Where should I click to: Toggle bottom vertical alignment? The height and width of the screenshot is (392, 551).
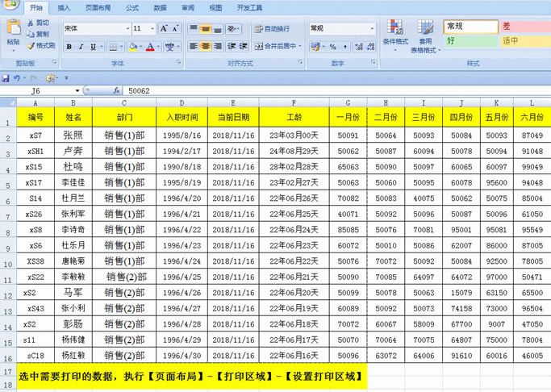click(x=218, y=29)
